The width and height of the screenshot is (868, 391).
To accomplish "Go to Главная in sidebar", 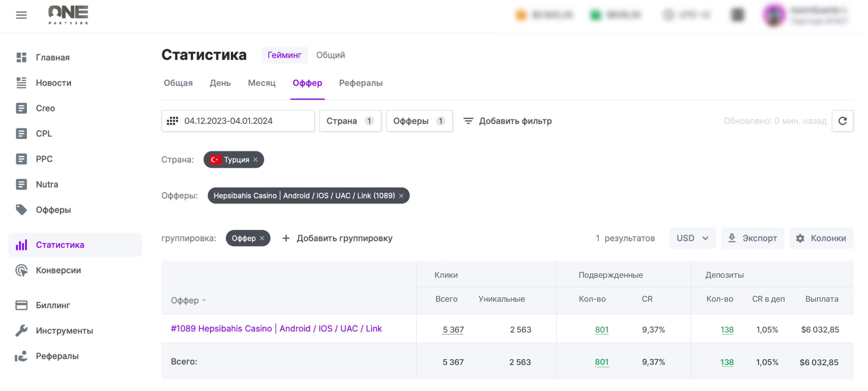I will coord(53,57).
